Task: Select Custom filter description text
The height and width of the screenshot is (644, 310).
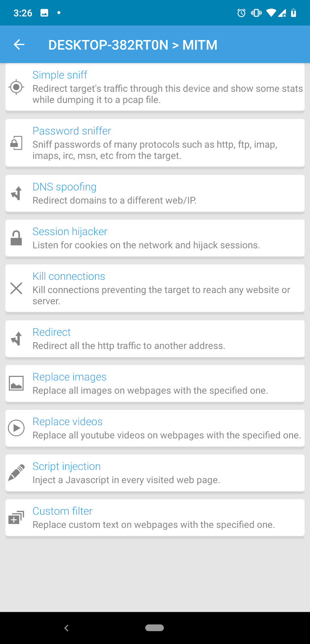Action: [x=154, y=524]
